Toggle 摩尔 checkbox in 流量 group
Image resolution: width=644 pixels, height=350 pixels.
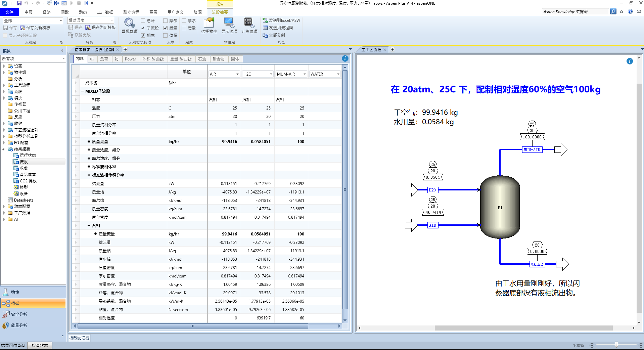click(165, 20)
